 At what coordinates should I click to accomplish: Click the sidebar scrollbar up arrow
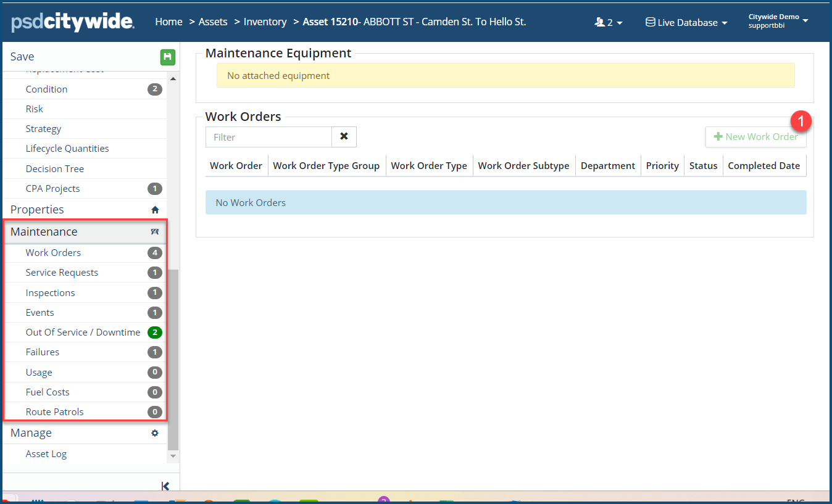pyautogui.click(x=173, y=79)
